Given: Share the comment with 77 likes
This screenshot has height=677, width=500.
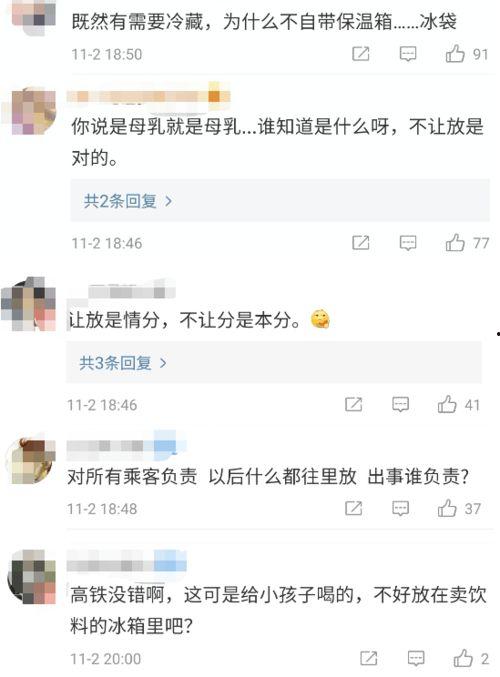Looking at the screenshot, I should click(361, 243).
